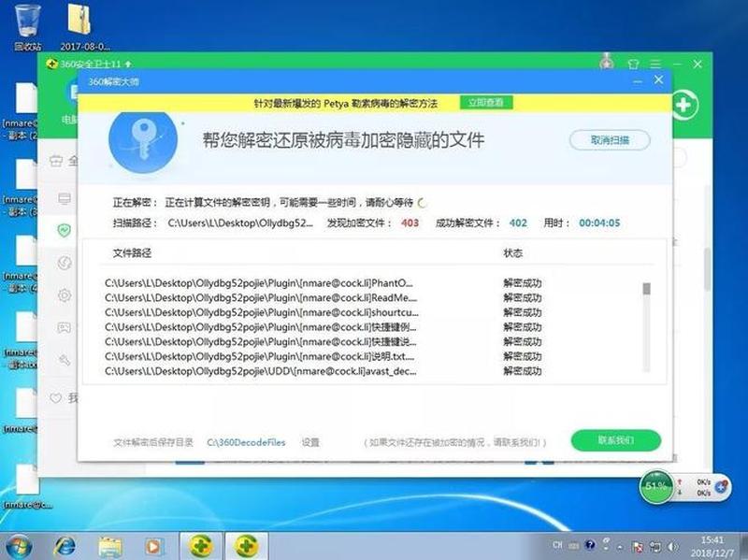
Task: Select the UDD avast_dec... file row
Action: point(323,371)
